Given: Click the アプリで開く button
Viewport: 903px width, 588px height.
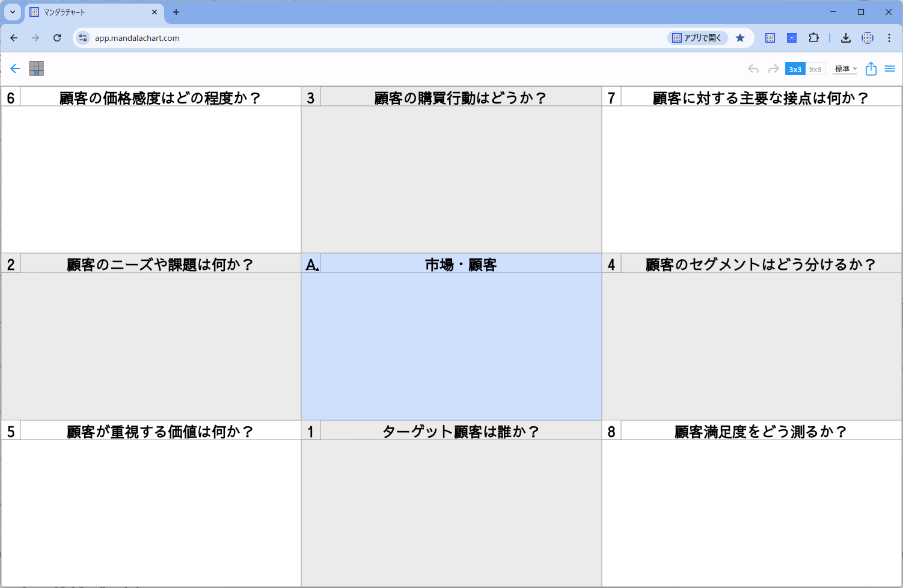Looking at the screenshot, I should click(697, 38).
